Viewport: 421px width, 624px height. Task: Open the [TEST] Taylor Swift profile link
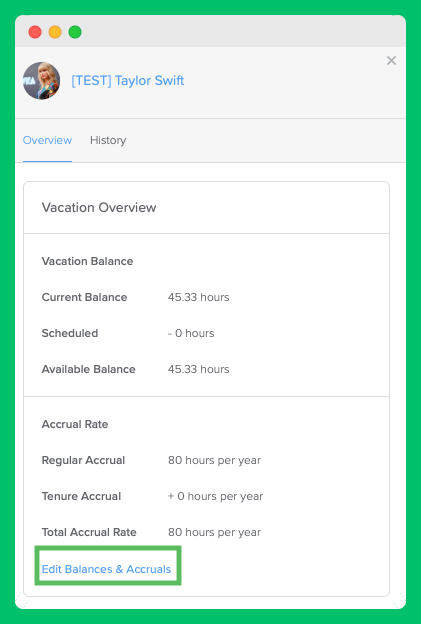[x=128, y=81]
